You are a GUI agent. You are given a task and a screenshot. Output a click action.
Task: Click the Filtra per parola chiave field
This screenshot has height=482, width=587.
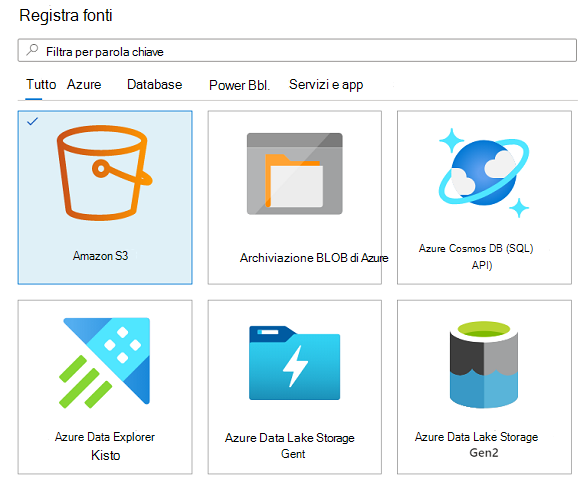point(297,50)
